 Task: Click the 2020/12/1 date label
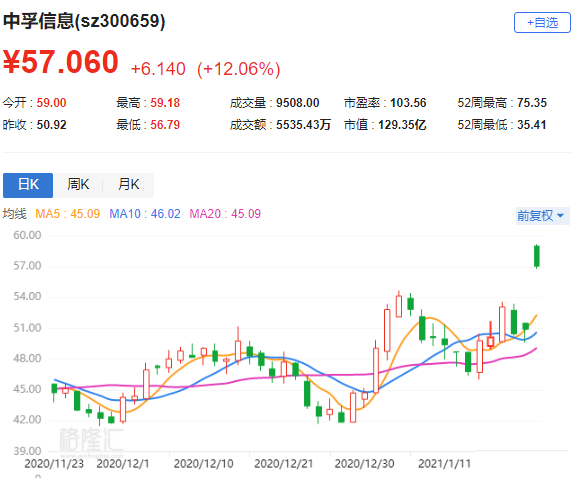pyautogui.click(x=123, y=464)
